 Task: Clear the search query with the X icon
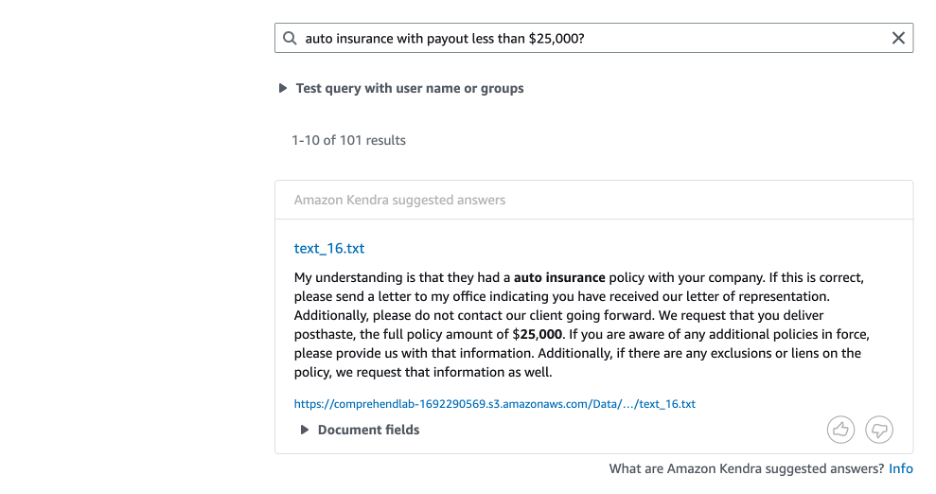tap(898, 38)
